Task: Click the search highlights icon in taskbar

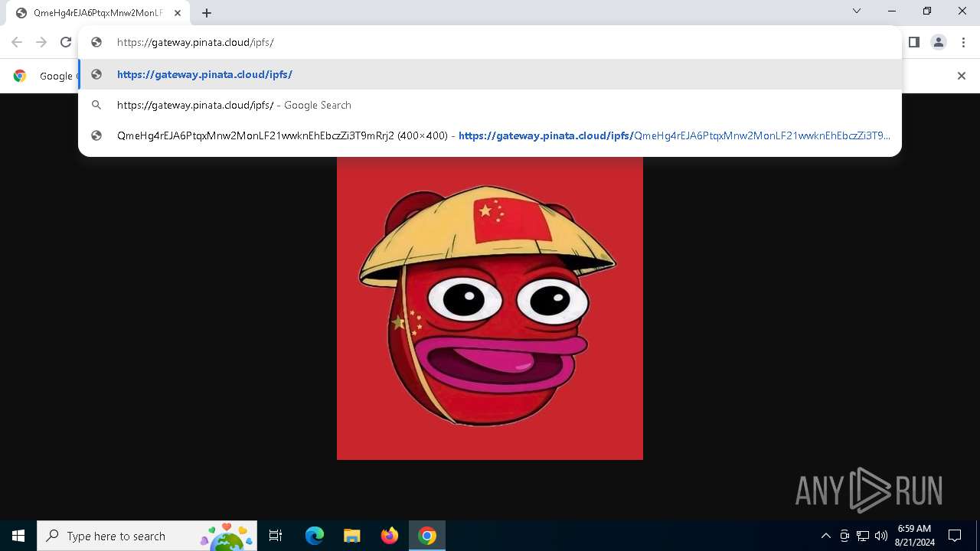Action: [x=227, y=536]
